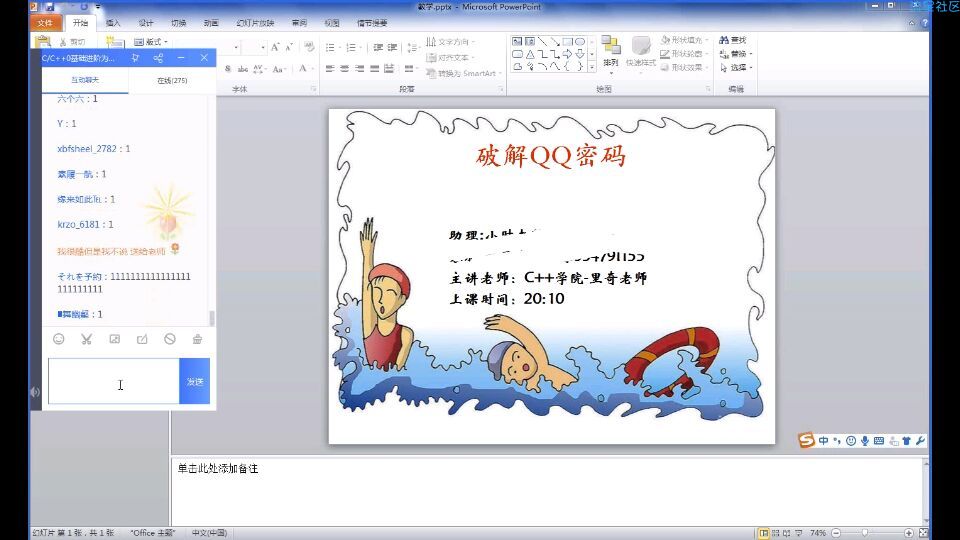Toggle align text right

click(x=359, y=69)
